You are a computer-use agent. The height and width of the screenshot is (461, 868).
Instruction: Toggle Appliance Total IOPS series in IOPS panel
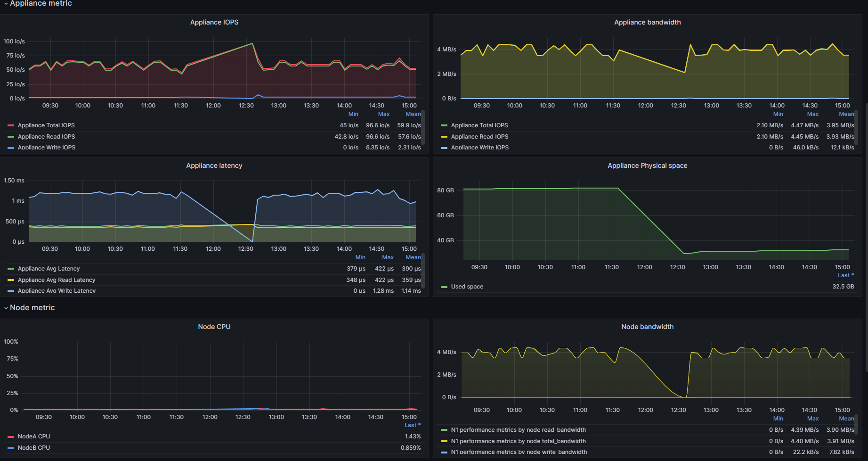(46, 125)
